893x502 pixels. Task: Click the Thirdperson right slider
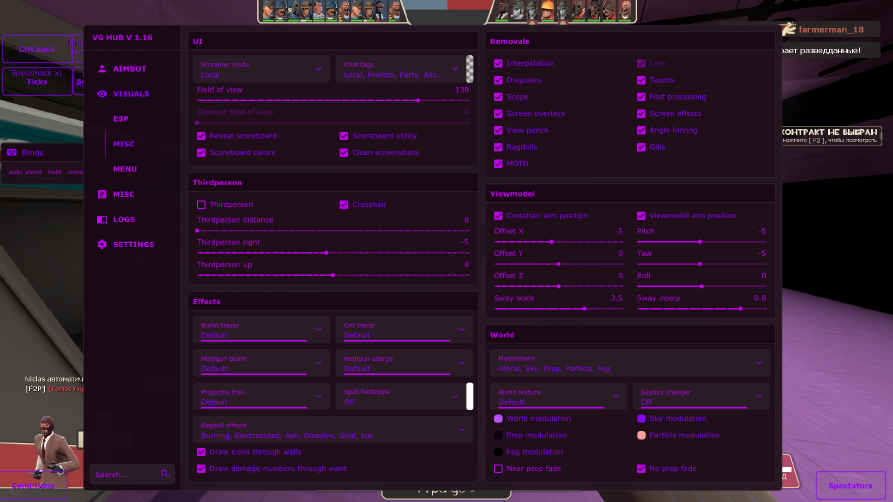[x=333, y=252]
